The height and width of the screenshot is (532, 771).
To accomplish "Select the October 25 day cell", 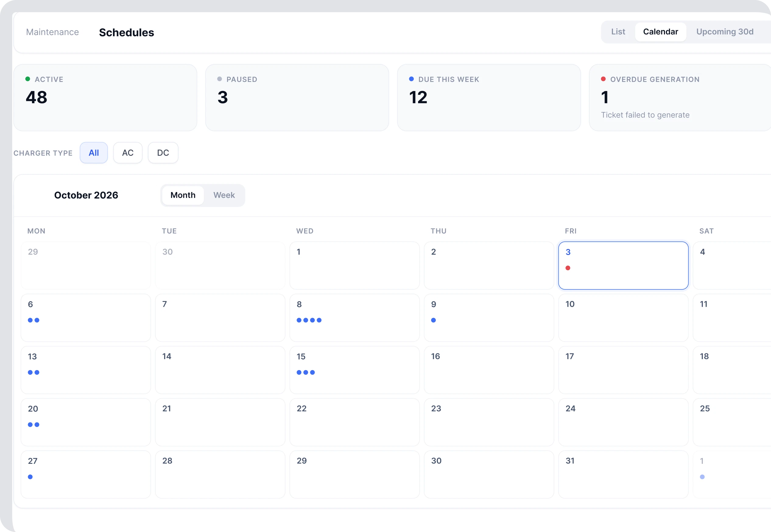I will tap(732, 422).
